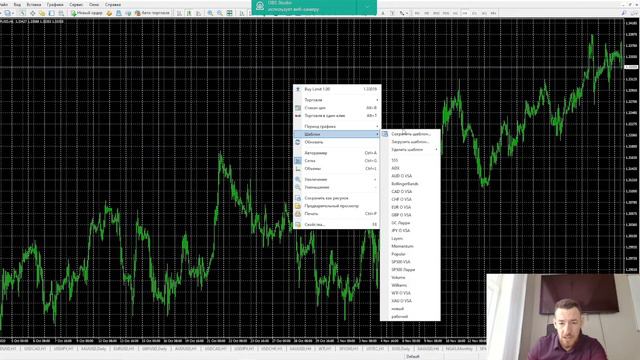The width and height of the screenshot is (640, 360).
Task: Apply the AUD O VSA template
Action: coord(410,176)
